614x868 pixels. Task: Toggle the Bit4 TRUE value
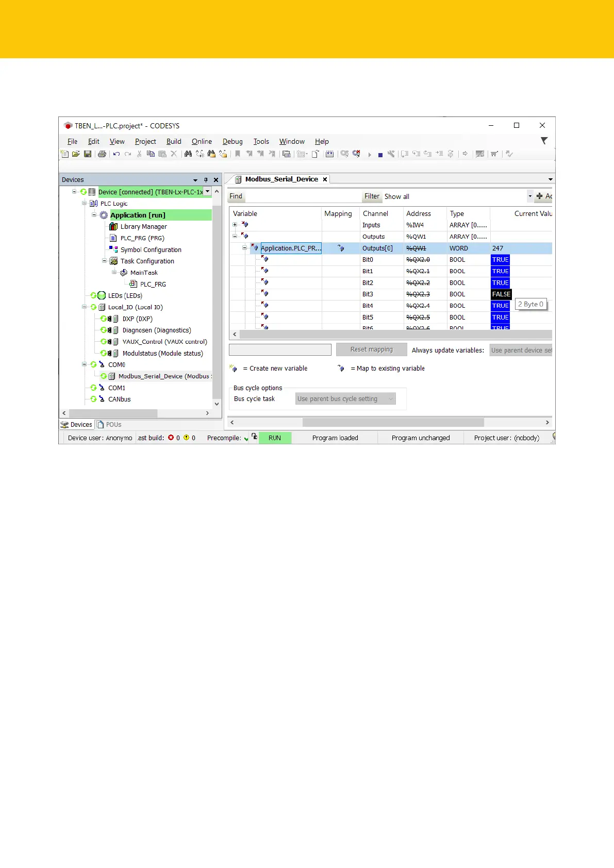coord(500,306)
